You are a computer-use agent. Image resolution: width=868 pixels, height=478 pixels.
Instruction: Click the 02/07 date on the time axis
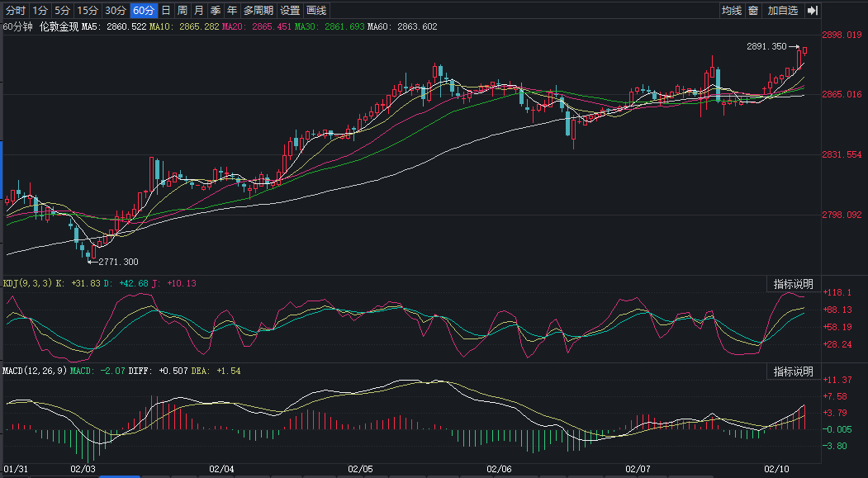637,469
